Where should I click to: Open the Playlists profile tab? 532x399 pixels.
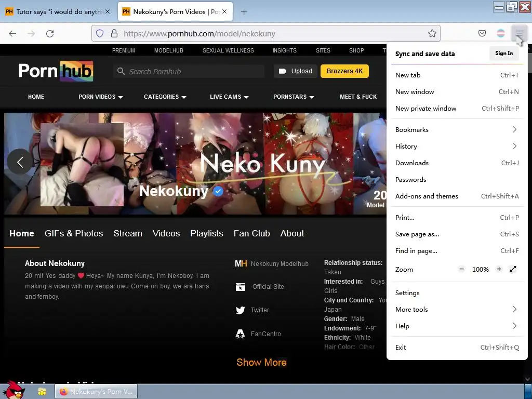point(207,233)
